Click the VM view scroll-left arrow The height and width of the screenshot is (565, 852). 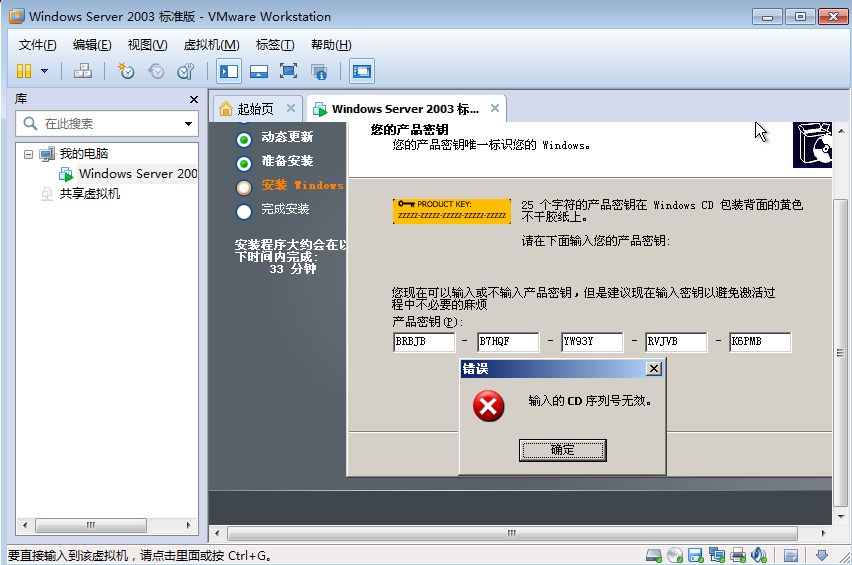(217, 533)
